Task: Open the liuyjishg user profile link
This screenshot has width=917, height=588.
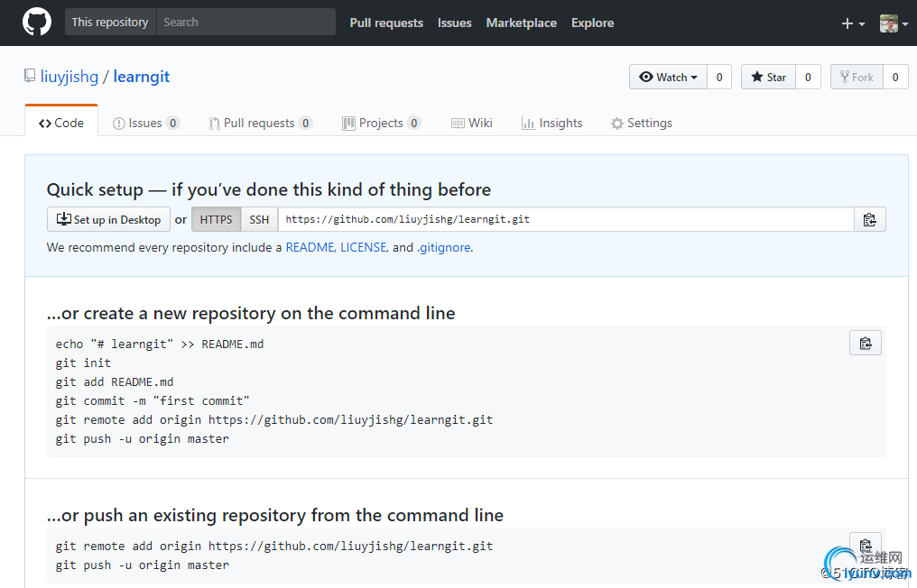Action: pos(69,77)
